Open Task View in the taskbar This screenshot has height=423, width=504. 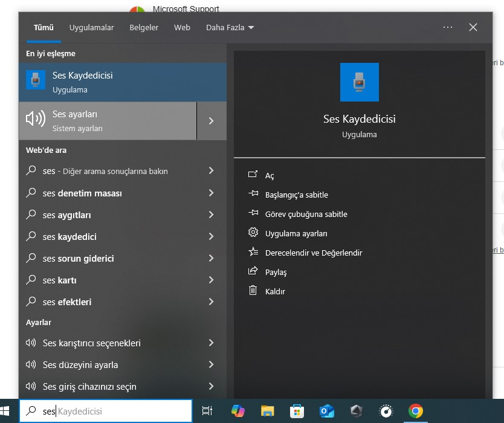point(207,411)
